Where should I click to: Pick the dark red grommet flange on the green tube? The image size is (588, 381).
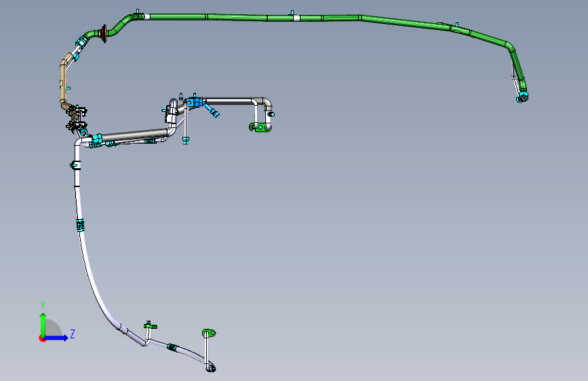tap(103, 34)
